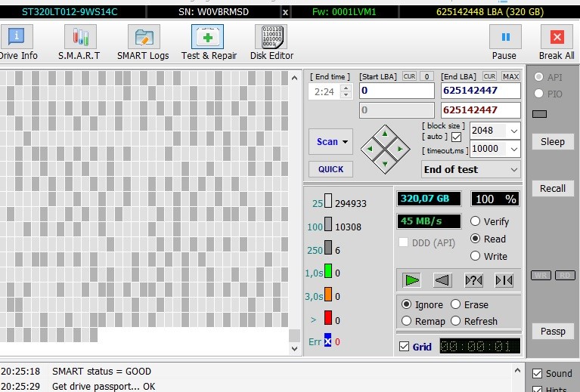Select the Verify mode radio button

tap(476, 221)
